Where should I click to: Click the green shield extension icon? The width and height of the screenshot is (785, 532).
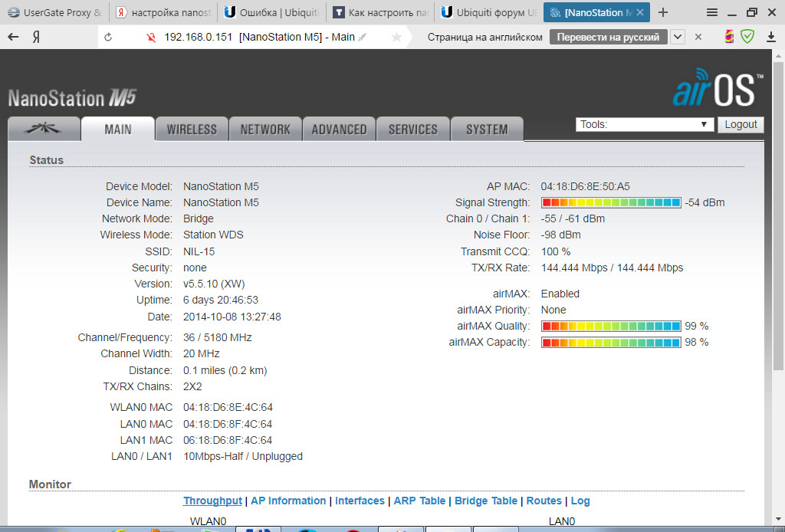click(x=747, y=37)
